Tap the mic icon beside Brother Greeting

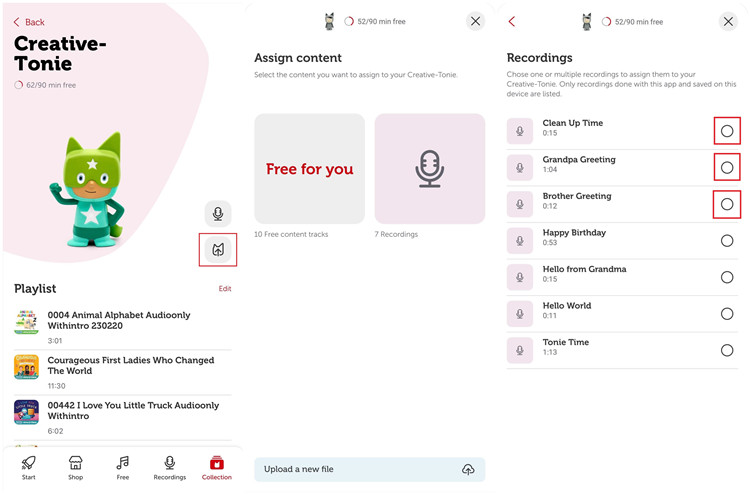[520, 204]
